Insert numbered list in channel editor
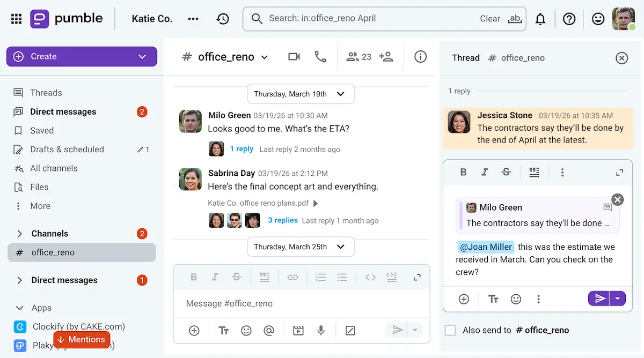This screenshot has width=644, height=358. 321,277
